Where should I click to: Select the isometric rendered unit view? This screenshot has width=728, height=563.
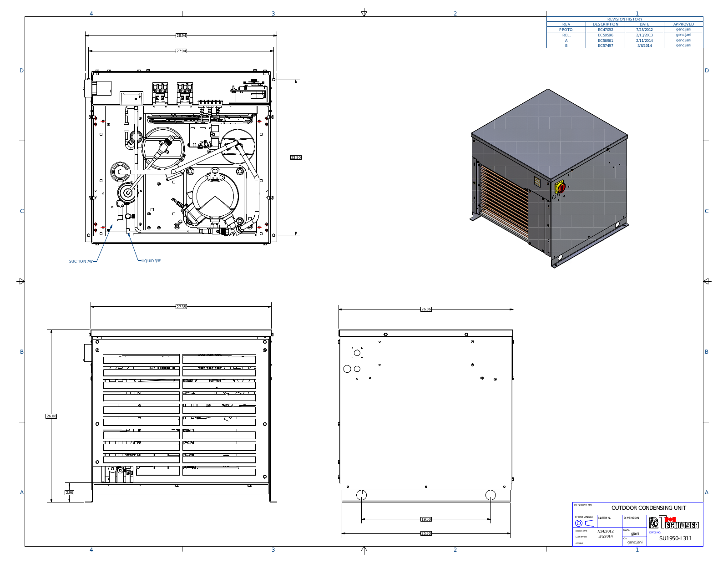[x=549, y=178]
